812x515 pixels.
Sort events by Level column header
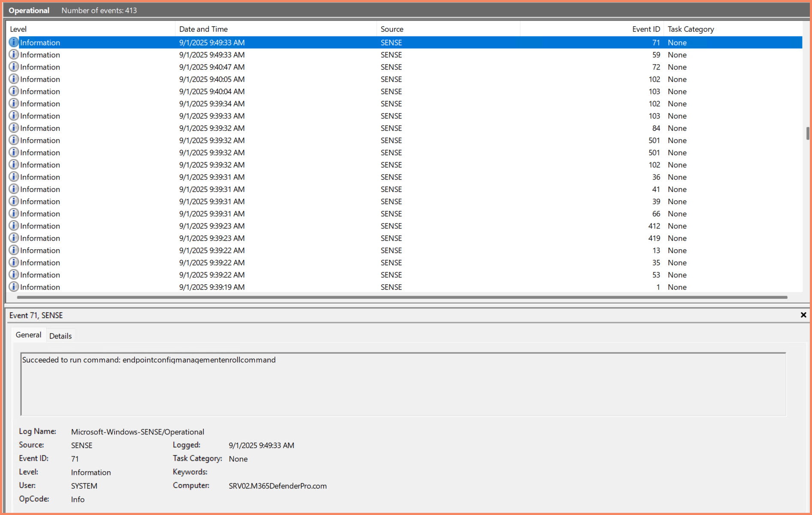91,29
